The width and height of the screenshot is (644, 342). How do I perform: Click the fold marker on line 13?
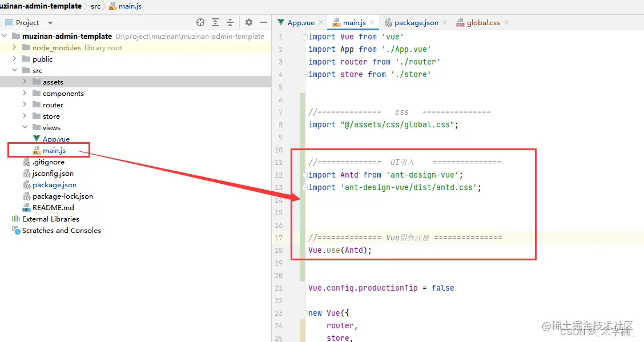305,188
